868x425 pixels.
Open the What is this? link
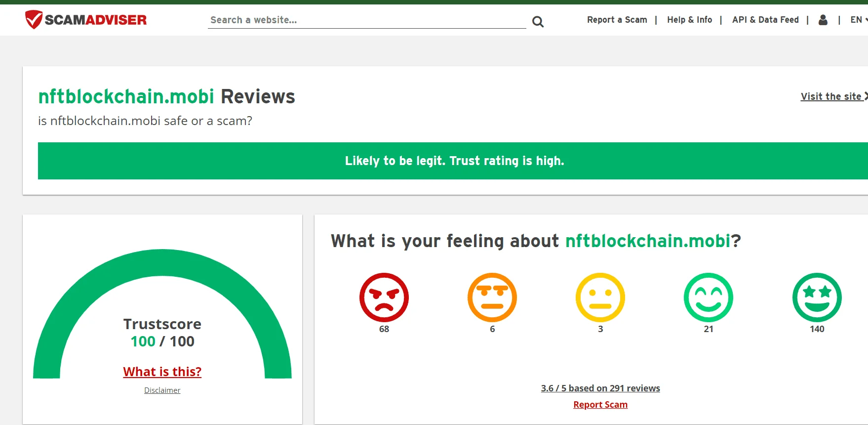pyautogui.click(x=162, y=372)
